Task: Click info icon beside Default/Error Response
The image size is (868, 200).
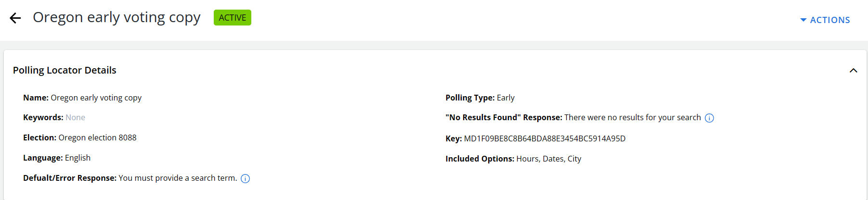Action: 245,179
